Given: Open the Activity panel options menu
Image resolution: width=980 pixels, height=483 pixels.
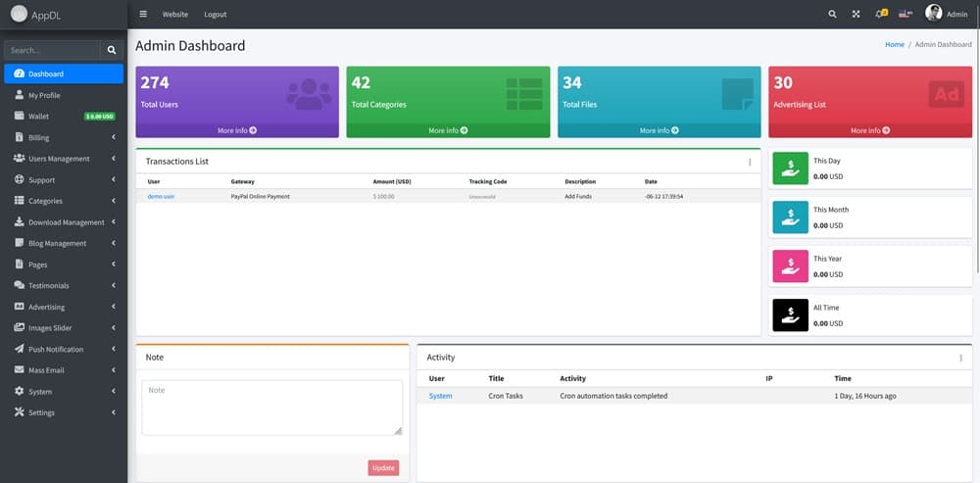Looking at the screenshot, I should (960, 359).
